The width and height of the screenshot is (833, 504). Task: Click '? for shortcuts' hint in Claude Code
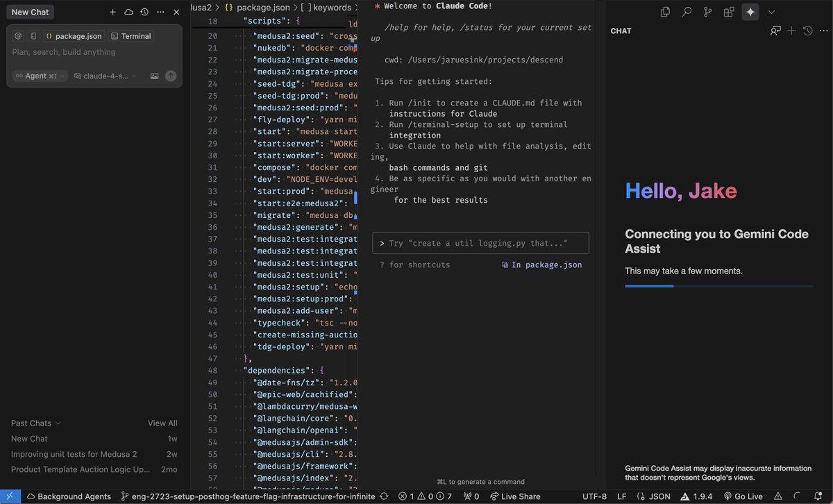point(415,264)
